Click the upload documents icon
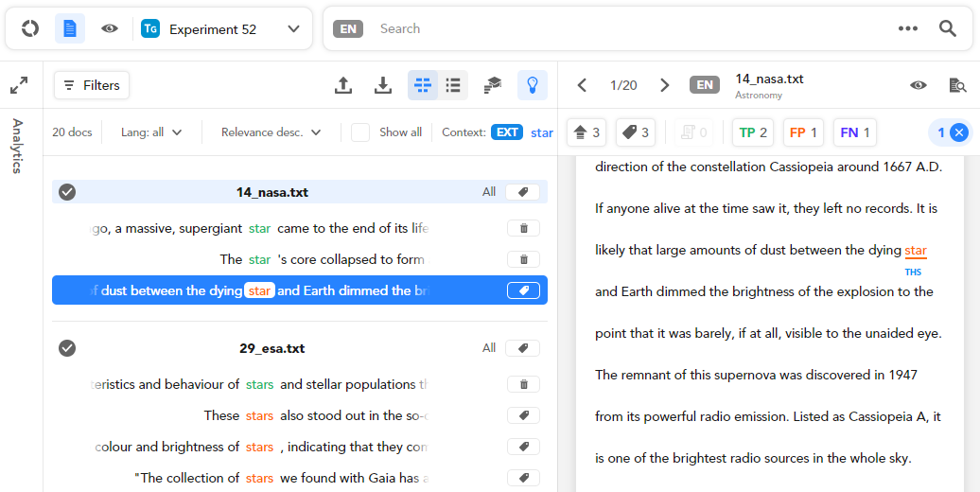Image resolution: width=980 pixels, height=492 pixels. (x=343, y=85)
